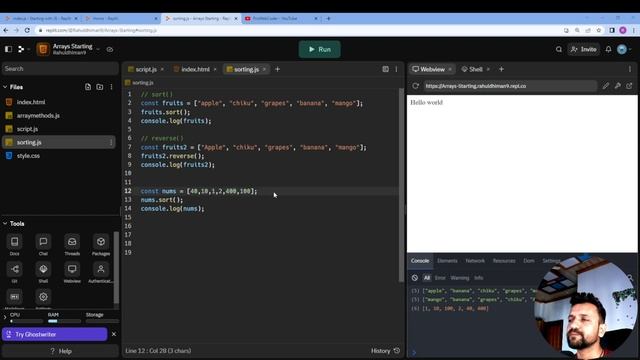Open editor pane three-dot menu
The height and width of the screenshot is (360, 640).
point(396,69)
